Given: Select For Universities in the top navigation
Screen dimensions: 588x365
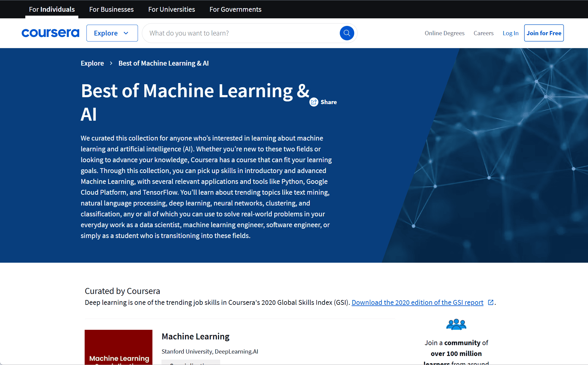Looking at the screenshot, I should [171, 9].
